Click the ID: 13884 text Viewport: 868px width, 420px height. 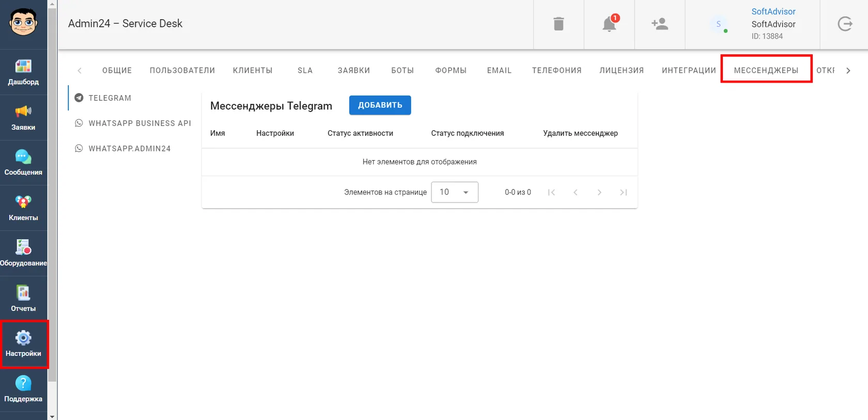coord(767,36)
